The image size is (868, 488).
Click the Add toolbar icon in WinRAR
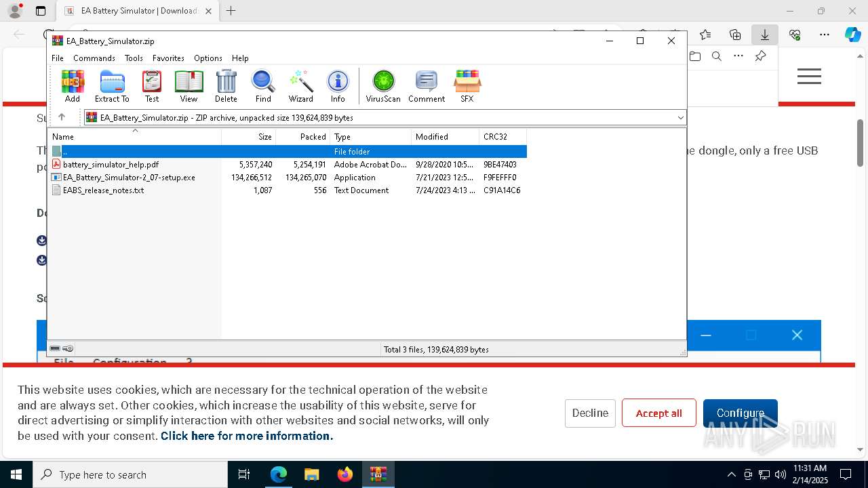pyautogui.click(x=73, y=86)
